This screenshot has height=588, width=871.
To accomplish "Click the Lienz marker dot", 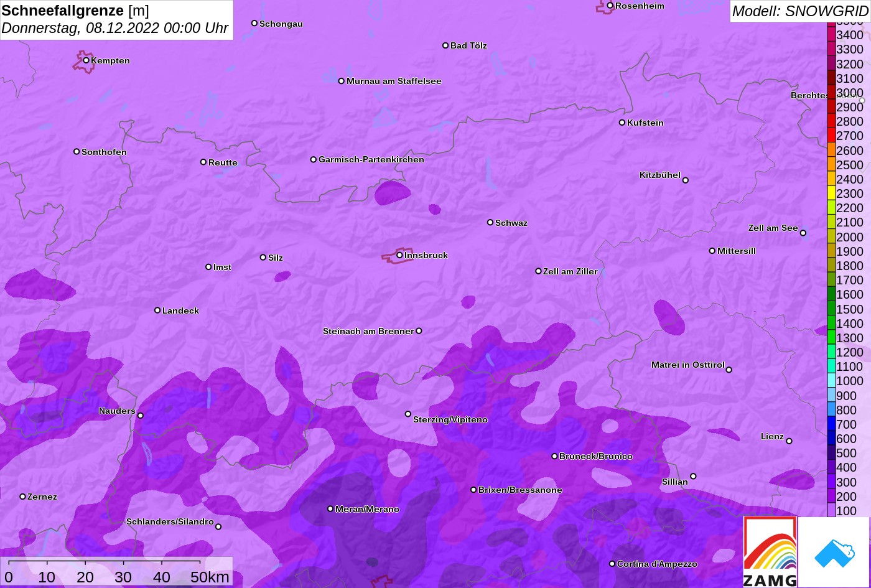I will click(789, 441).
